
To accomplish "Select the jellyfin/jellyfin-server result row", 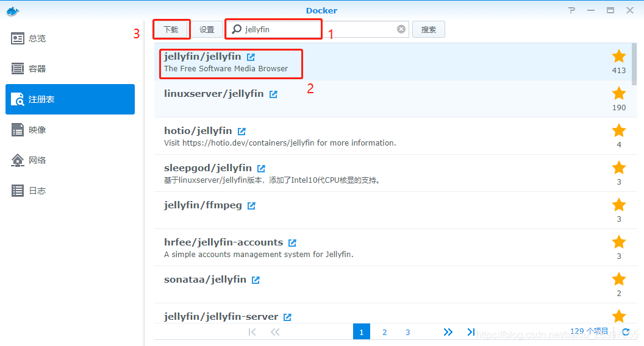I will [x=393, y=314].
